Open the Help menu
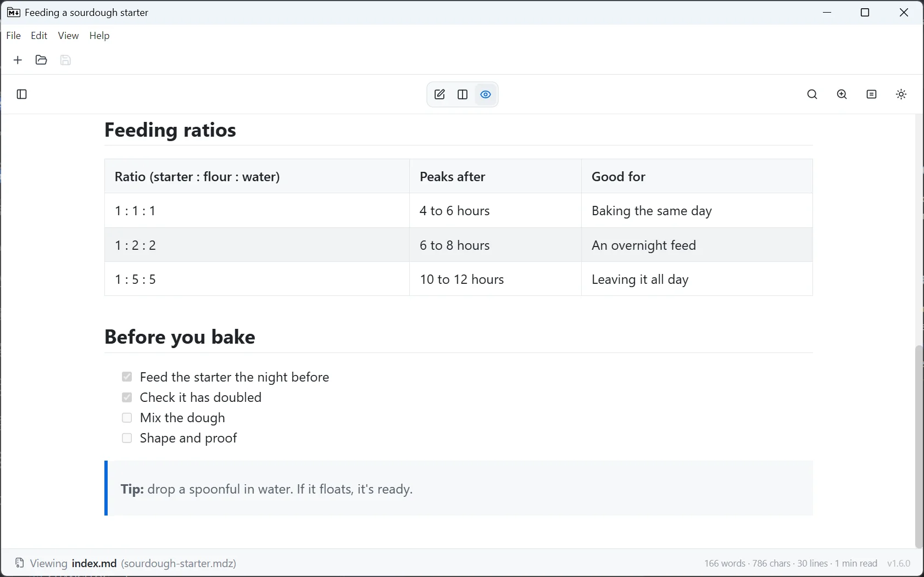The height and width of the screenshot is (577, 924). (99, 36)
